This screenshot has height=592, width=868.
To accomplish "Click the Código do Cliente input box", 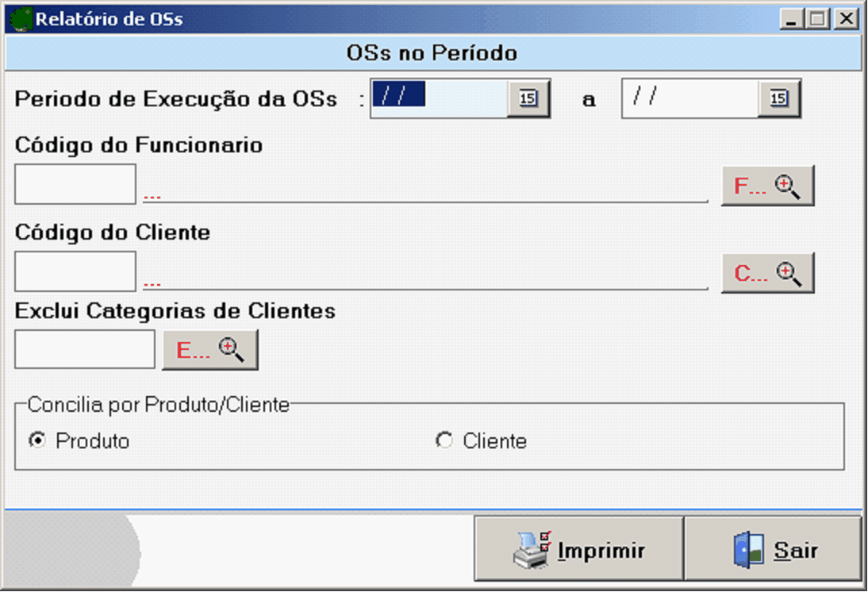I will point(75,271).
